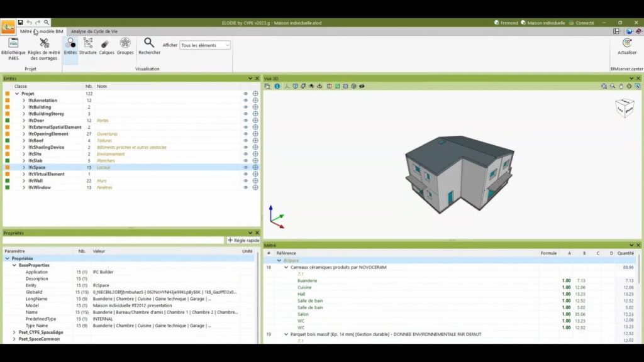Click the Règle rapide button
This screenshot has height=362, width=644.
coord(243,240)
